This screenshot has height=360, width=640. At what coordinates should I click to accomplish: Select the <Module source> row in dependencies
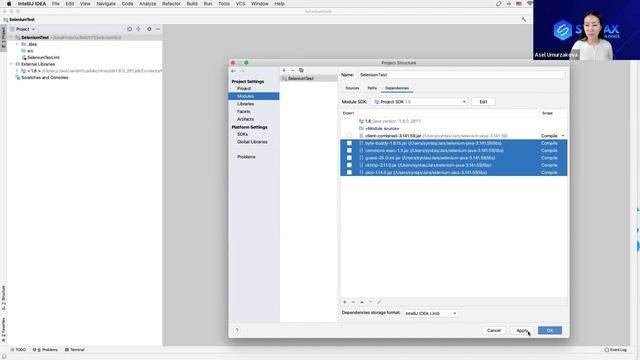[x=453, y=129]
